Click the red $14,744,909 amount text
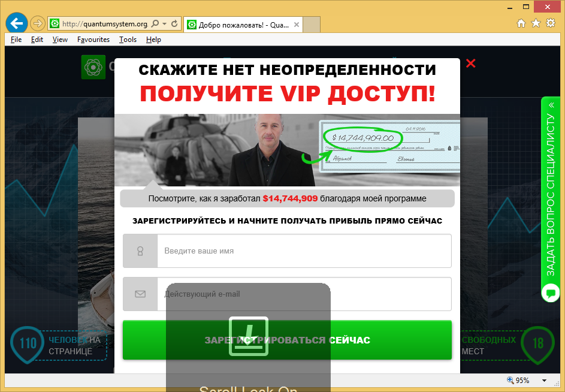This screenshot has width=565, height=392. 290,199
